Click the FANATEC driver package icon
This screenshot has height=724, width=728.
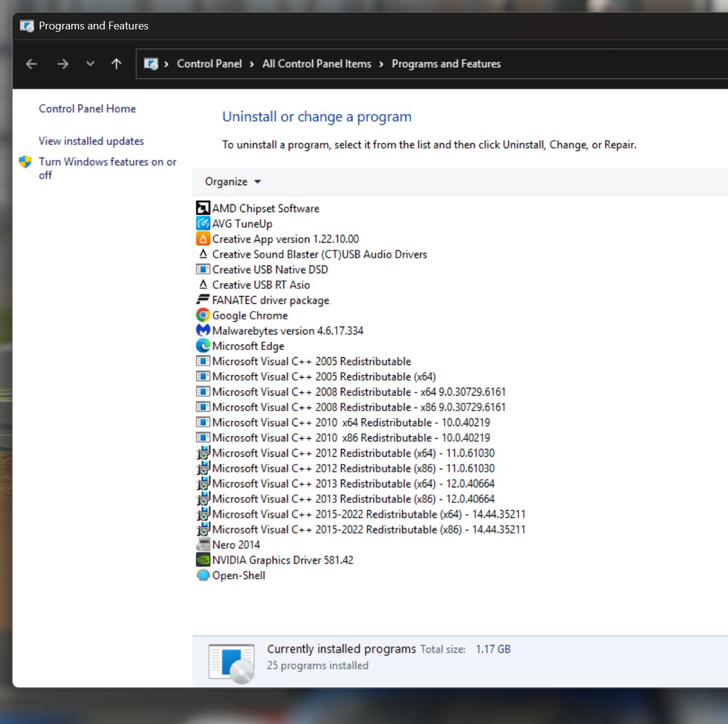pyautogui.click(x=203, y=300)
